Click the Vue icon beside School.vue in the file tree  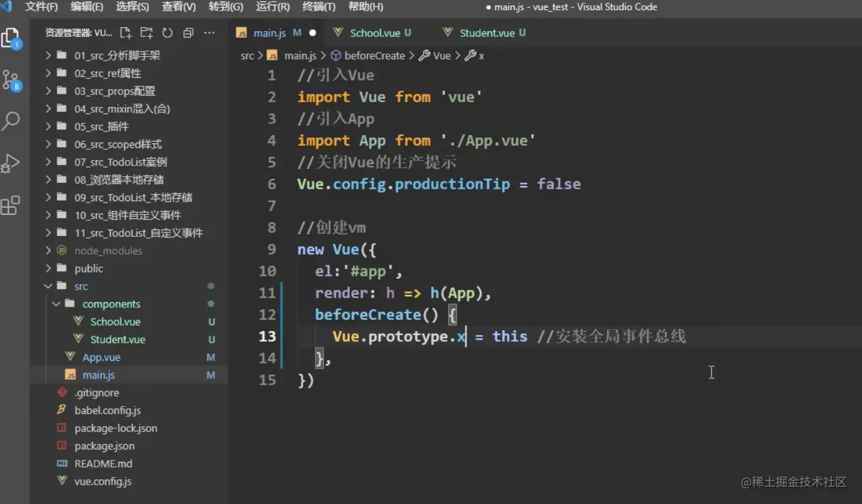(79, 321)
